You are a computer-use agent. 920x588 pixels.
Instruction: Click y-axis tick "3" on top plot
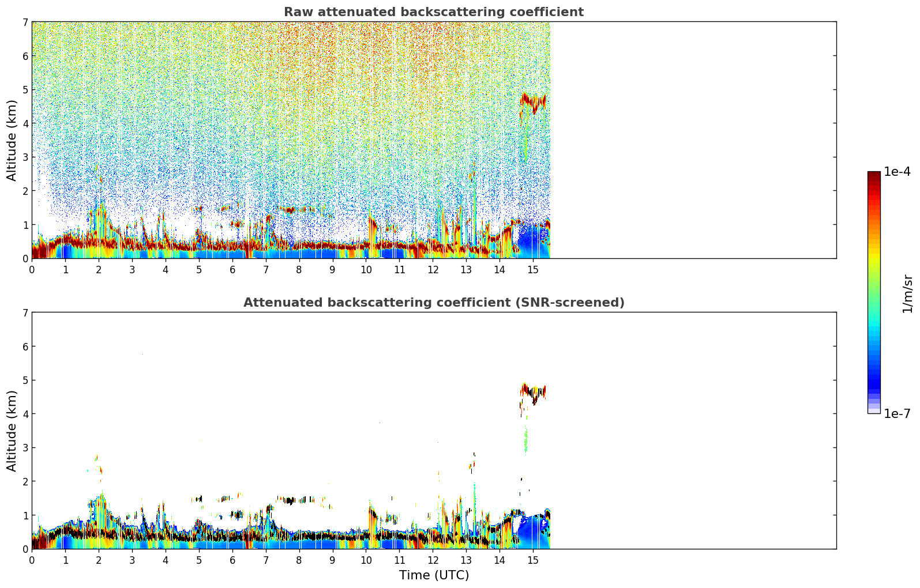pos(25,157)
